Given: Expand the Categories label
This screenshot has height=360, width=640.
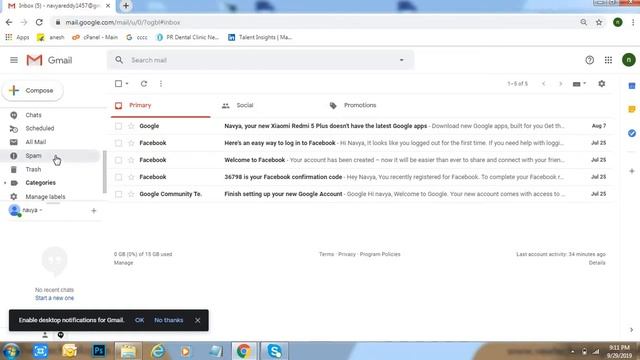Looking at the screenshot, I should click(5, 183).
